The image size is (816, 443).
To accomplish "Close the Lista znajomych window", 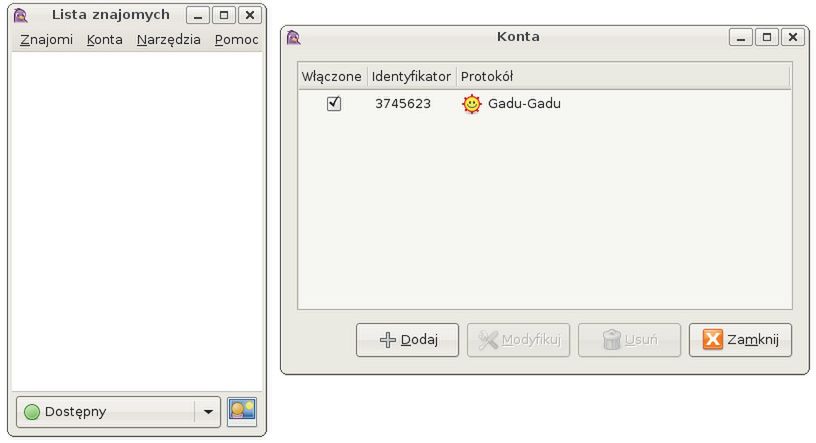I will click(250, 15).
